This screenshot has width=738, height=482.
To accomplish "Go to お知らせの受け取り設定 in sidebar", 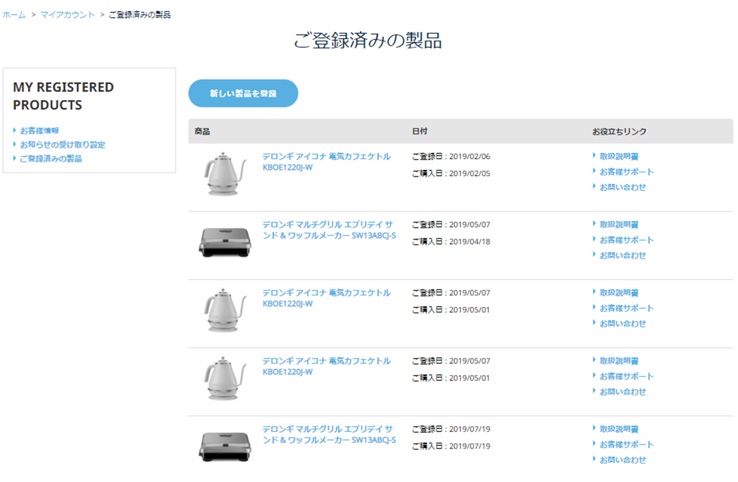I will pos(62,145).
